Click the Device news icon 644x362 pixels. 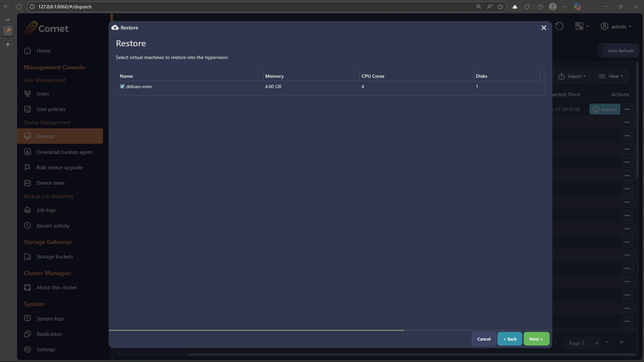coord(28,183)
